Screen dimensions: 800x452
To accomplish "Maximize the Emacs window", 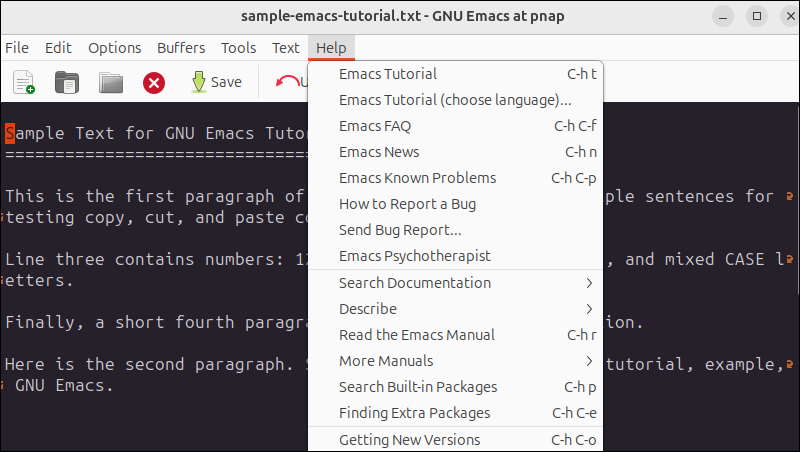I will click(757, 17).
